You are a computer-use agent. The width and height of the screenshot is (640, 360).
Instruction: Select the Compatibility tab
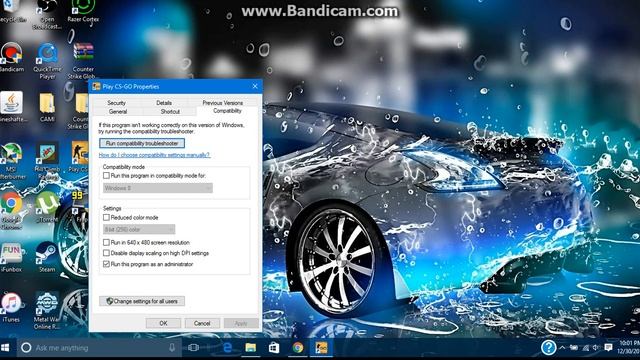pyautogui.click(x=227, y=111)
